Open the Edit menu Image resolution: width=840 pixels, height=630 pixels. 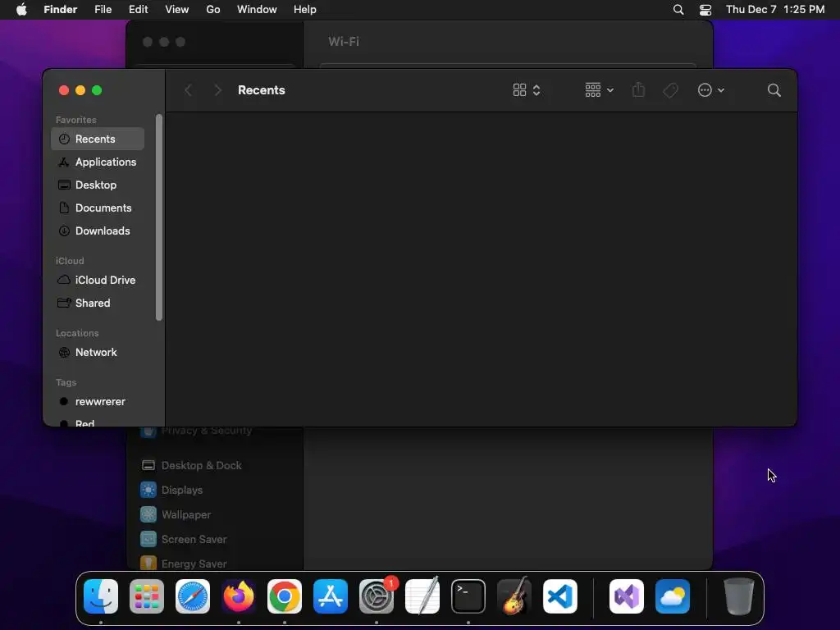pyautogui.click(x=138, y=10)
